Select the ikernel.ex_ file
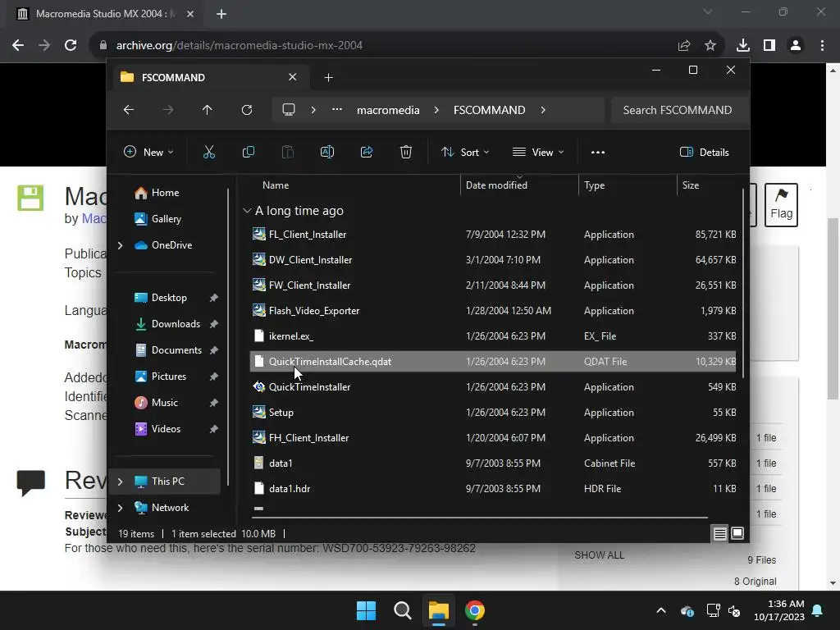The width and height of the screenshot is (840, 630). point(493,336)
